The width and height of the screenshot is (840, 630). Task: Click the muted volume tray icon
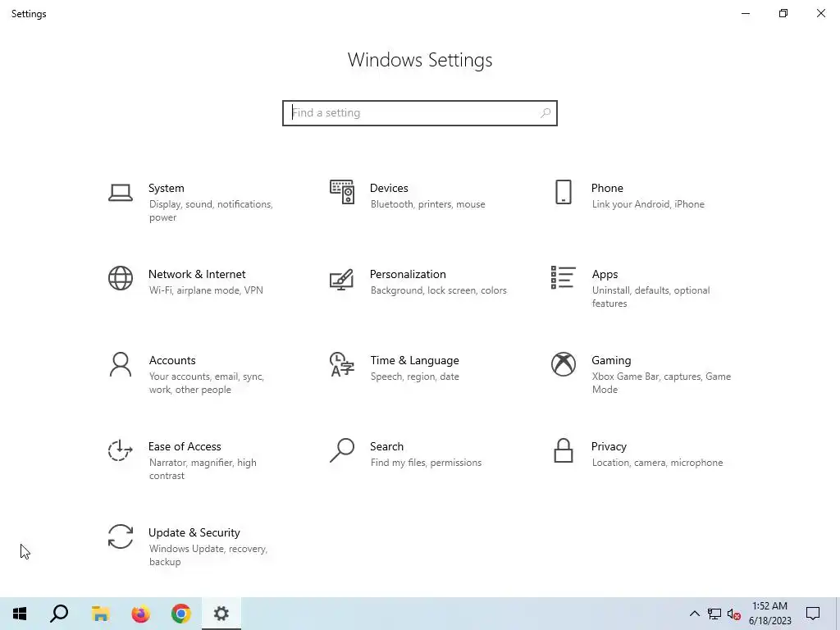coord(734,614)
